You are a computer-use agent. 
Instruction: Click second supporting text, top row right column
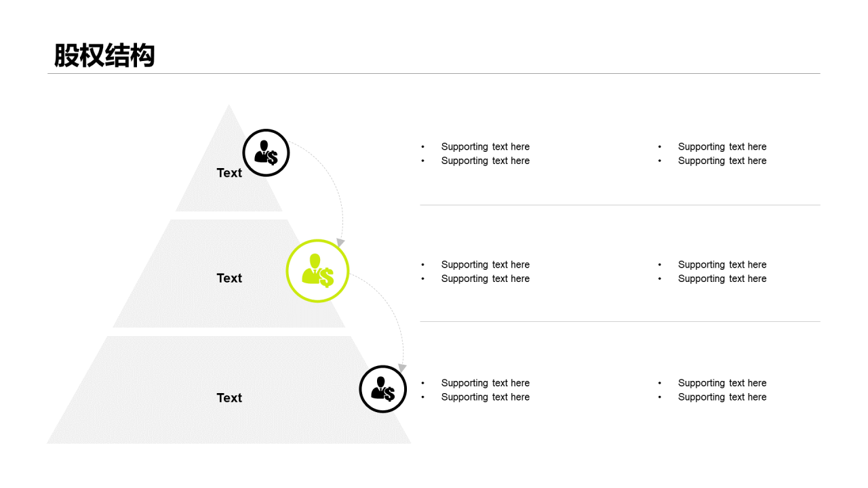pos(722,161)
